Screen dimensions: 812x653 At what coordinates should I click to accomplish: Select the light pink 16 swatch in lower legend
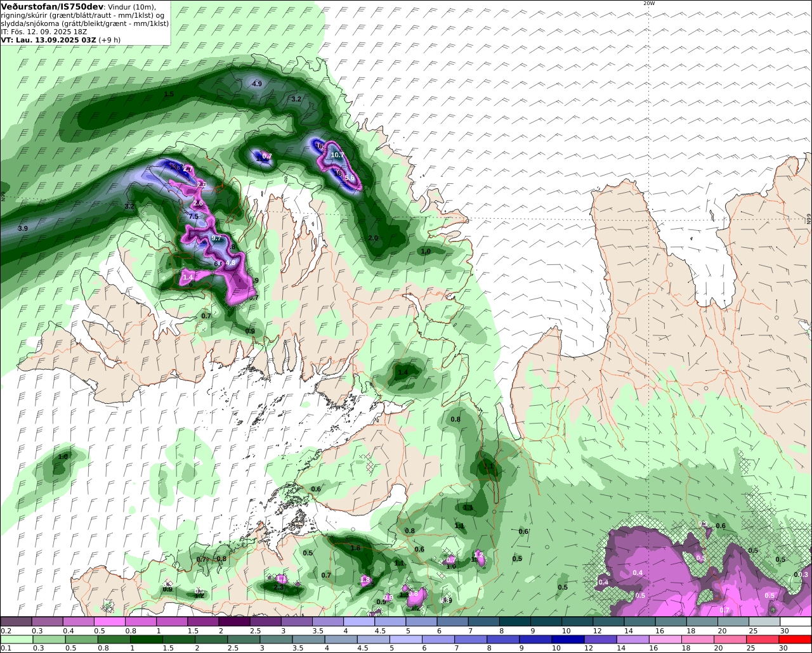pyautogui.click(x=664, y=640)
